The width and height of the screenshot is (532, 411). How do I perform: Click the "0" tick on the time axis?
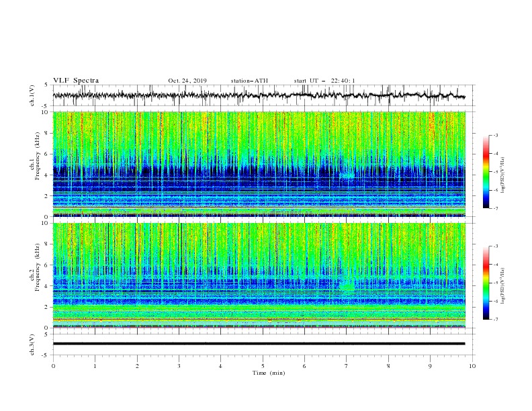tap(53, 366)
